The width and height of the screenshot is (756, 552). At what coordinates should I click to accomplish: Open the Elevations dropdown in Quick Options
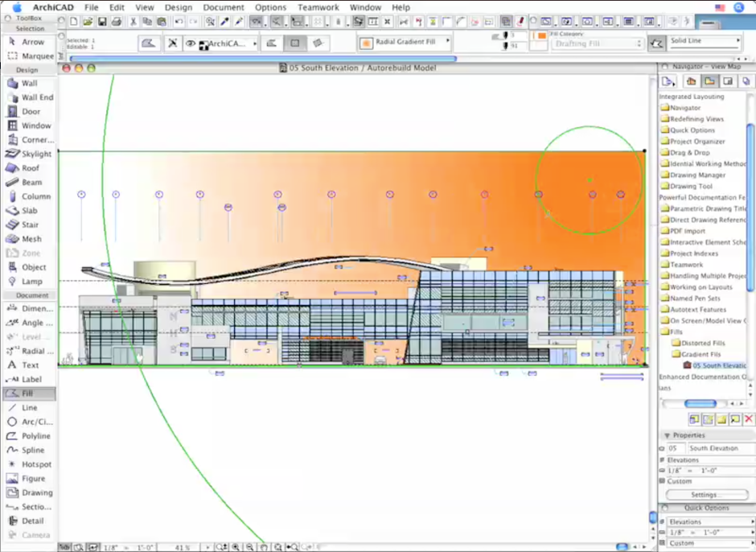(708, 521)
